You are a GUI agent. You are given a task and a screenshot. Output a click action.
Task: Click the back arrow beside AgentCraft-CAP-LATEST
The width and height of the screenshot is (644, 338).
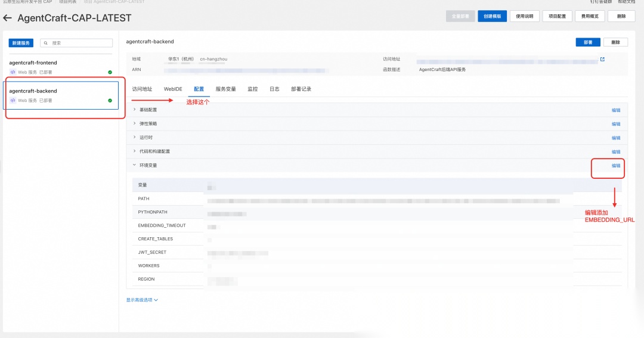[7, 18]
